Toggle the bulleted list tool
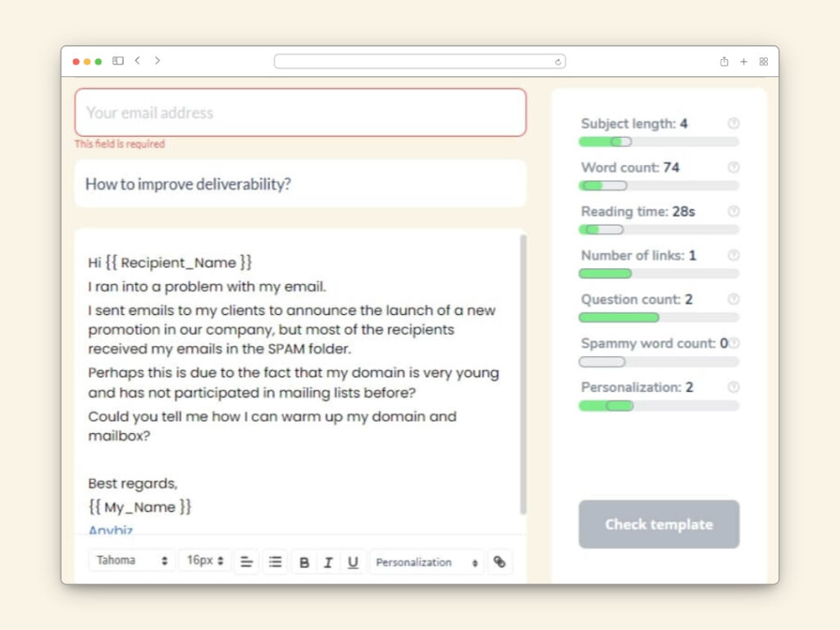 point(276,562)
